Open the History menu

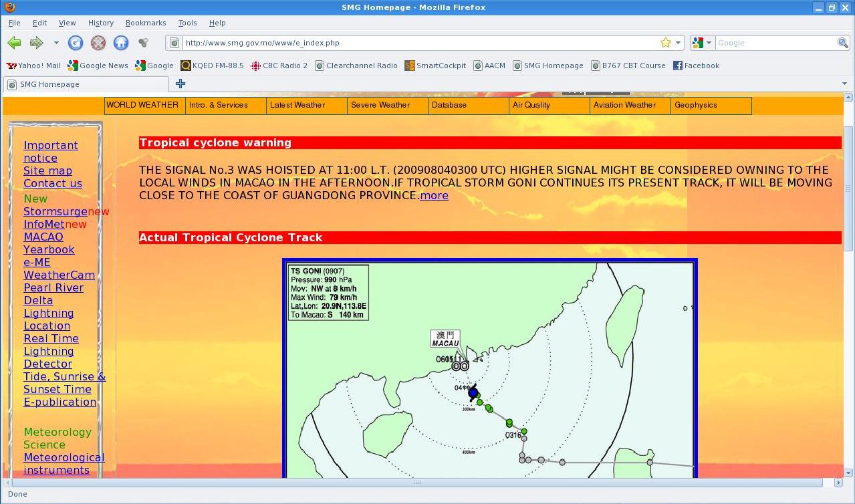[x=101, y=23]
